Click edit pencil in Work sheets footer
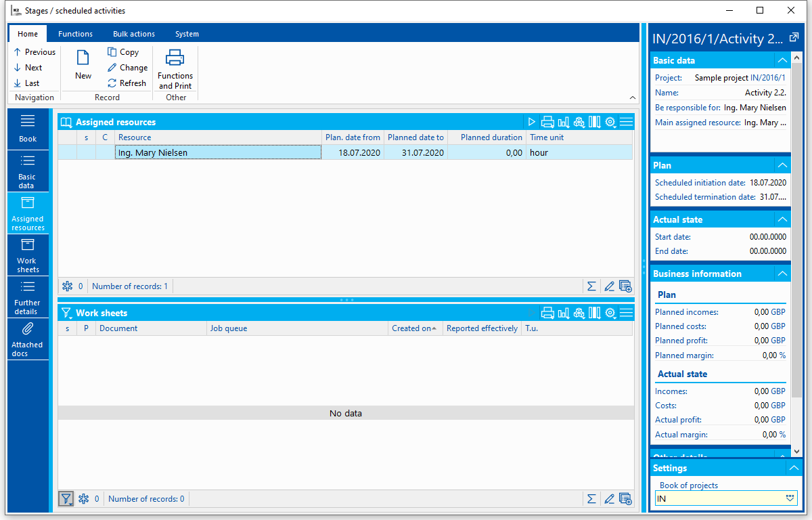This screenshot has height=520, width=812. click(609, 499)
